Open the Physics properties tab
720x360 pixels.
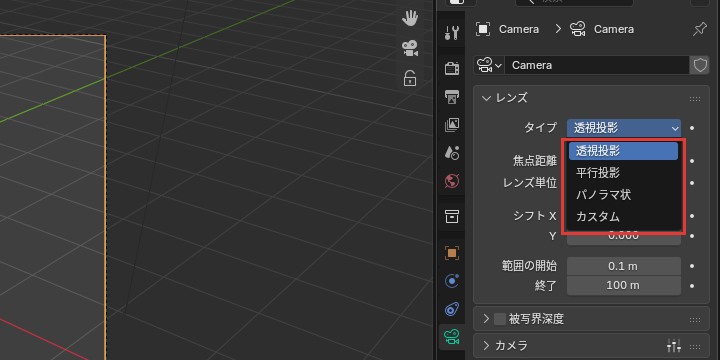(x=452, y=281)
